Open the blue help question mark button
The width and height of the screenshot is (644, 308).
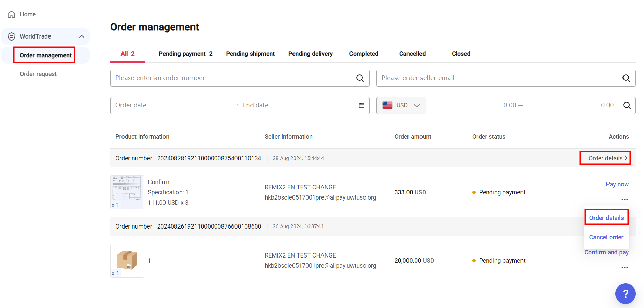(625, 293)
